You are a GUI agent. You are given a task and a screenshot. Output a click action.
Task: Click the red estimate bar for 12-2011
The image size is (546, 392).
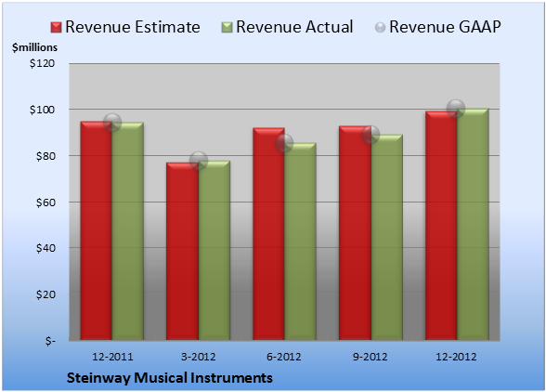97,230
